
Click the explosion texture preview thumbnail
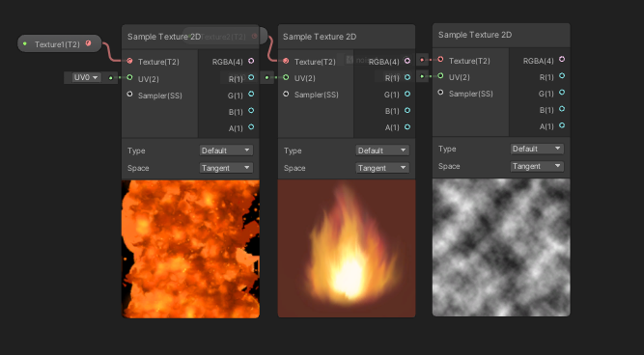[190, 249]
